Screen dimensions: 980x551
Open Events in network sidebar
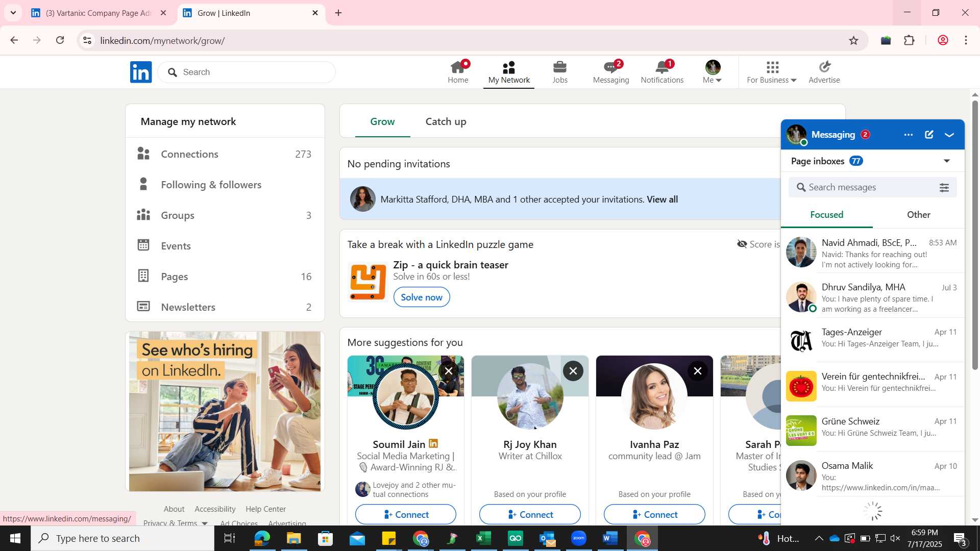225,246
